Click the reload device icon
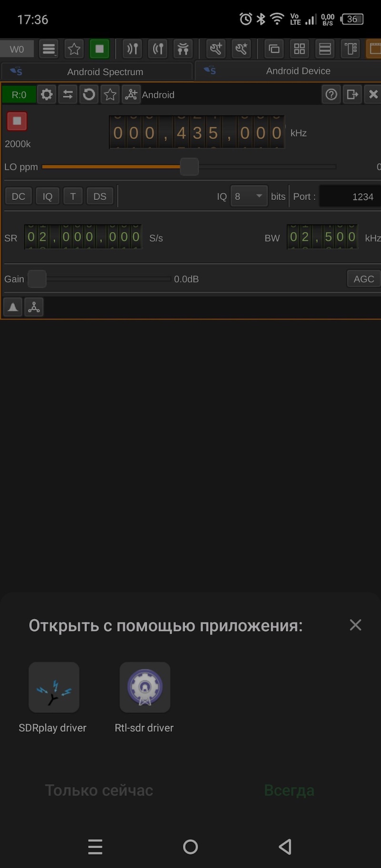 point(89,94)
